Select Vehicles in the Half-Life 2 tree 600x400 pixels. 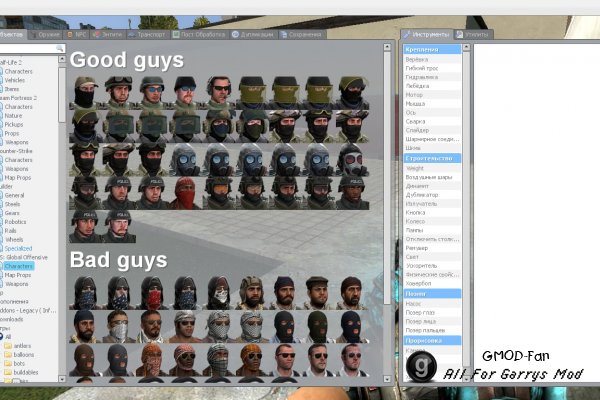click(15, 80)
